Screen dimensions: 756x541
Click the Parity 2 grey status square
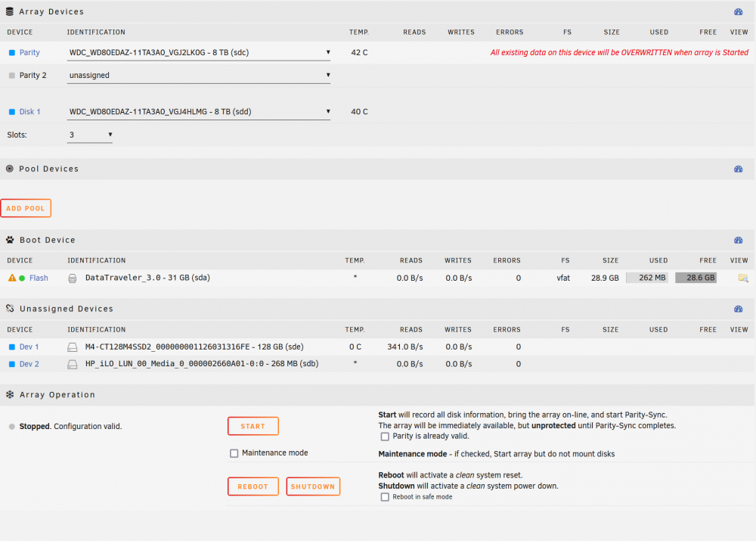pyautogui.click(x=12, y=76)
